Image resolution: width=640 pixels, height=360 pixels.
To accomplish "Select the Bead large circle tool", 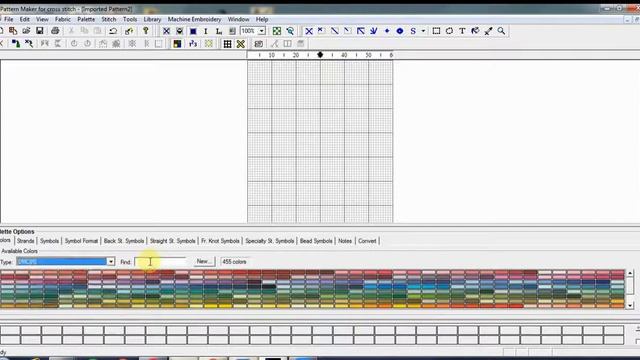I will coord(400,31).
